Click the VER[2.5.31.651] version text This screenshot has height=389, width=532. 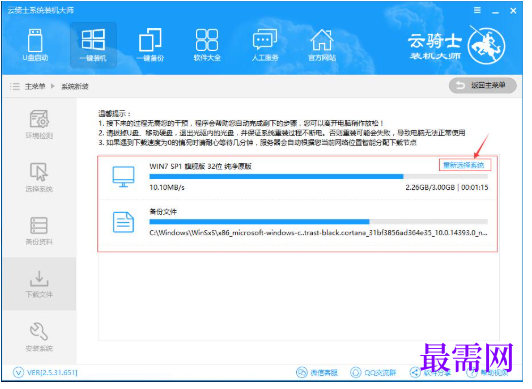[x=52, y=373]
